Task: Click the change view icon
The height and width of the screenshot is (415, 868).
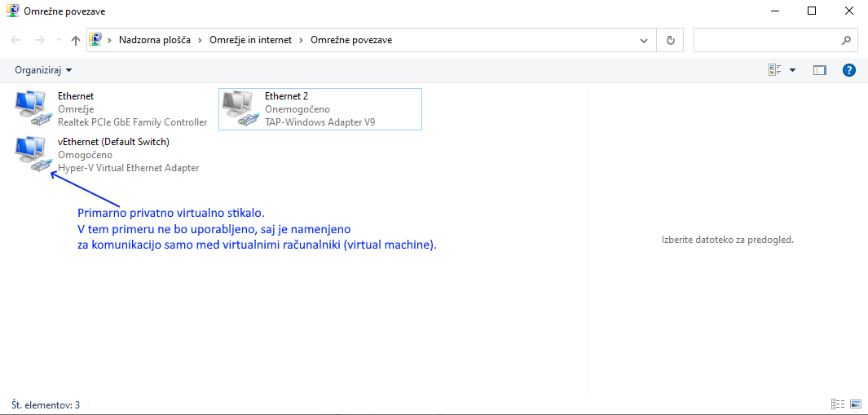Action: [x=774, y=70]
